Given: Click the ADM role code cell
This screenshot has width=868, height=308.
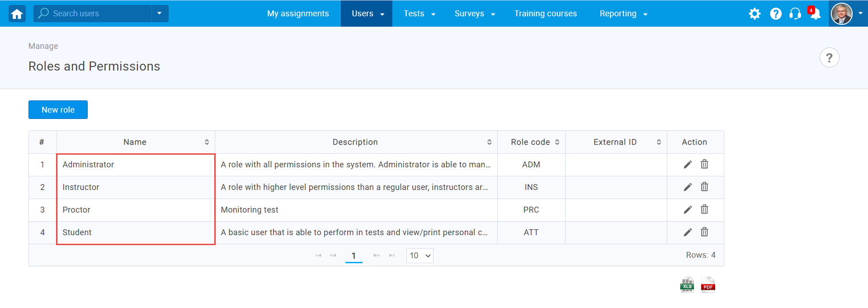Looking at the screenshot, I should [531, 165].
